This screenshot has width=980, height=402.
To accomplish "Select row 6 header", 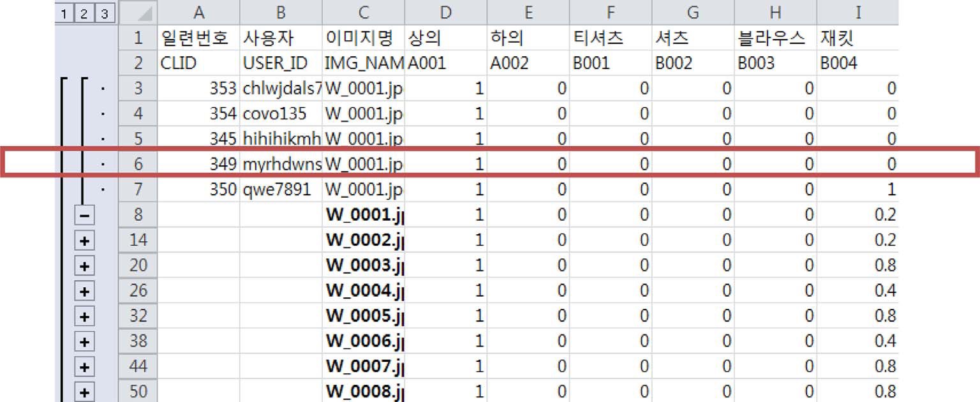I will 138,164.
